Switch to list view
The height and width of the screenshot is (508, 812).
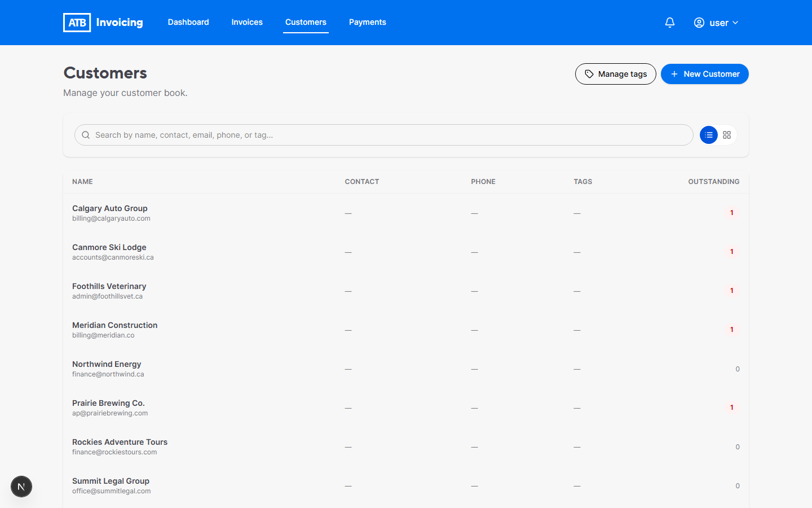click(x=709, y=135)
